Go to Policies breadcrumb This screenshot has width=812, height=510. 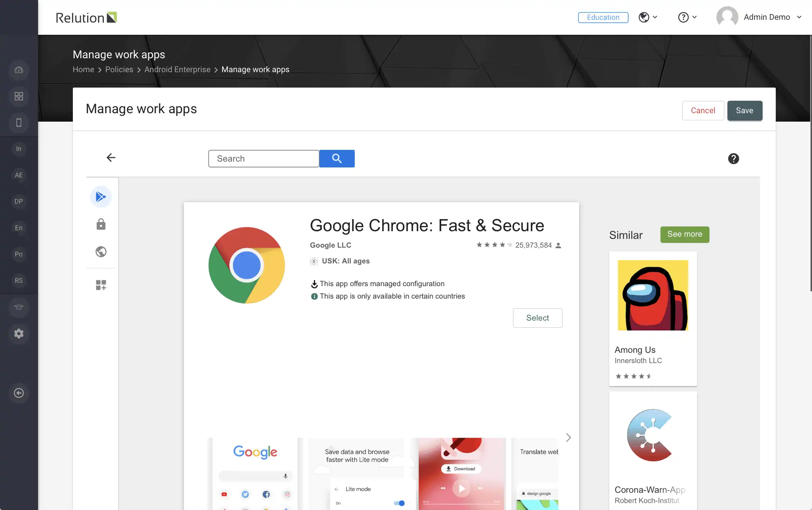point(119,70)
